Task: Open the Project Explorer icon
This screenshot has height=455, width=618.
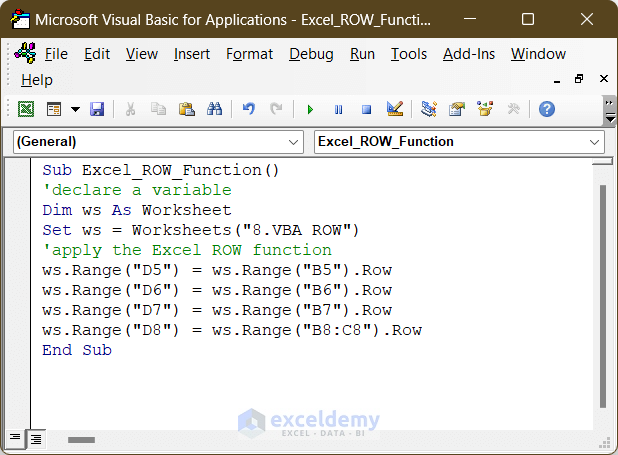Action: (x=429, y=109)
